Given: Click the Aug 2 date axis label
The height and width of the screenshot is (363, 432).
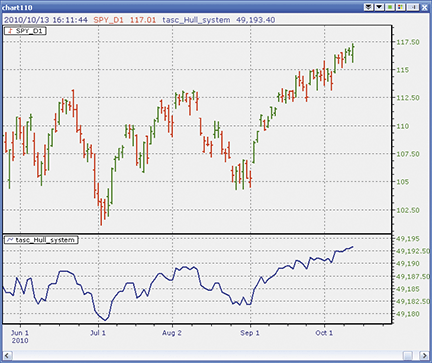Looking at the screenshot, I should [x=172, y=333].
